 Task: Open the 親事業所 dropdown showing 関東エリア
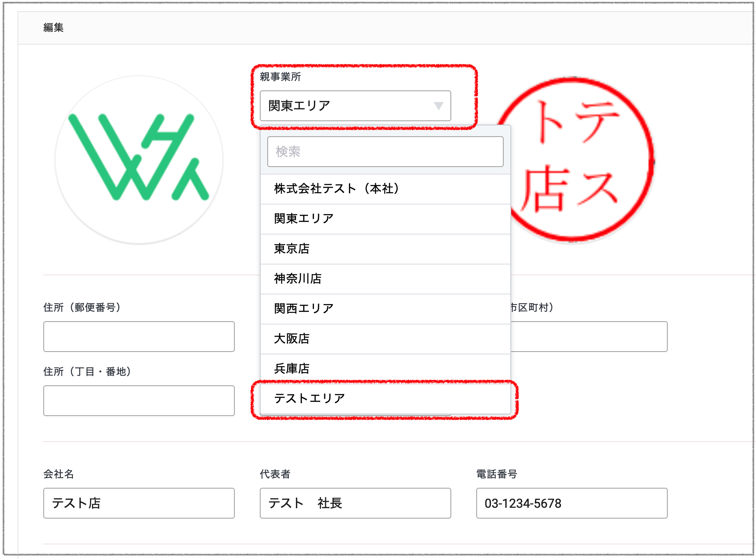point(355,106)
